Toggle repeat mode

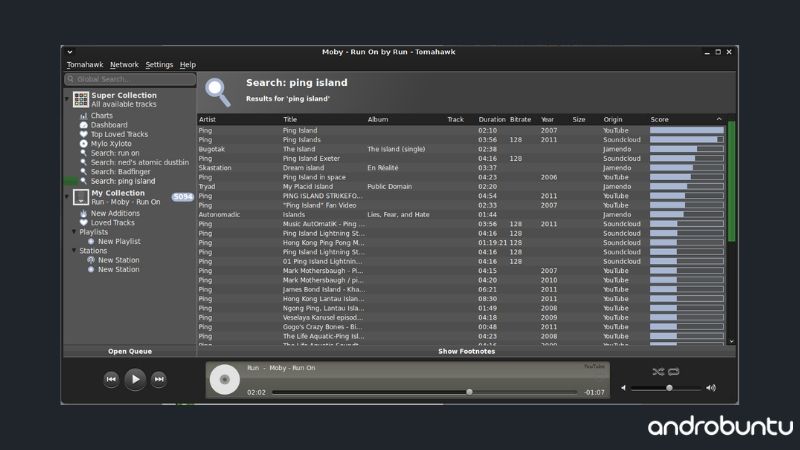click(673, 372)
